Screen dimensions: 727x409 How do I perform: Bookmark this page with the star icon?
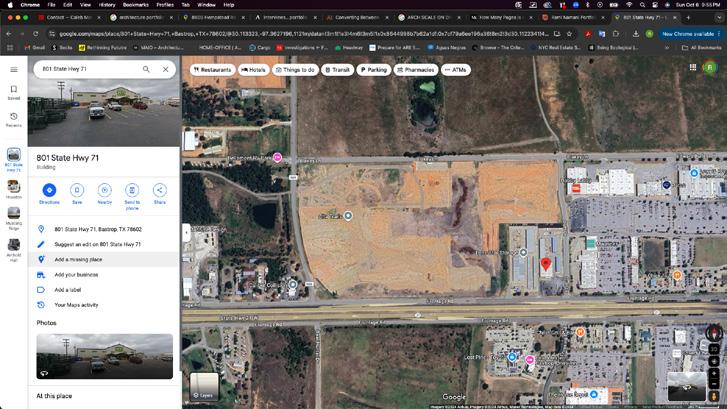(569, 34)
